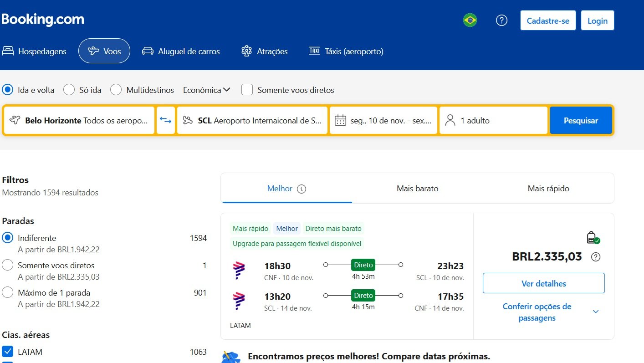The width and height of the screenshot is (644, 363).
Task: Select Indiferente stops filter
Action: pos(8,238)
